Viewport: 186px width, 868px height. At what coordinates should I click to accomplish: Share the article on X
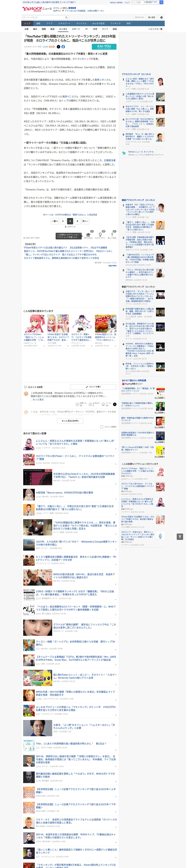pos(58,47)
